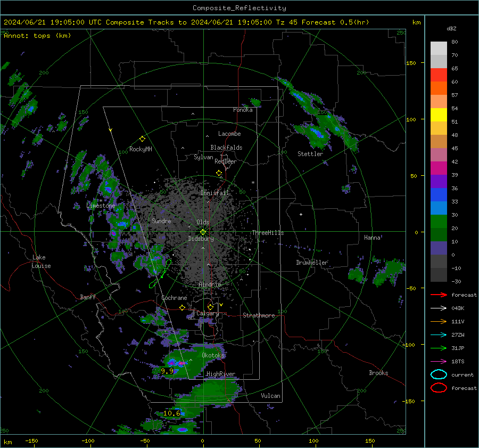Click the red forecast arrow in the legend
This screenshot has width=479, height=448.
439,295
